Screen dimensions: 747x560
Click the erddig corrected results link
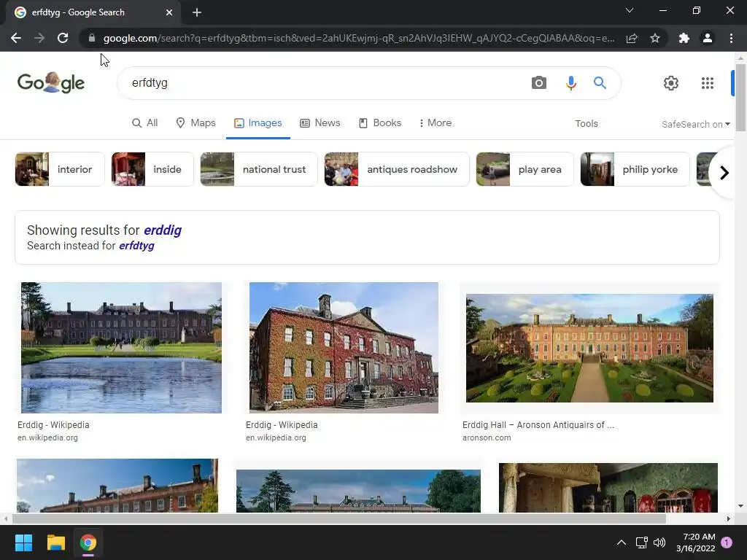click(x=163, y=230)
